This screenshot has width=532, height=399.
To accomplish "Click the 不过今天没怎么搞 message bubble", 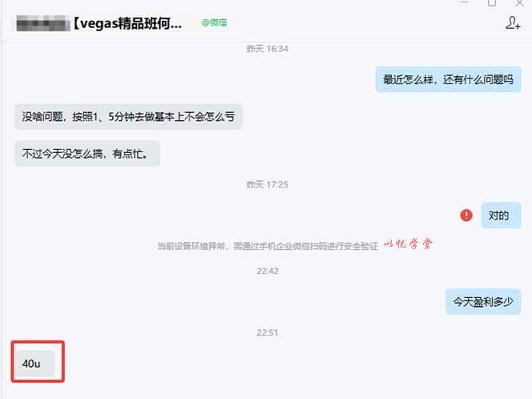I will tap(87, 154).
